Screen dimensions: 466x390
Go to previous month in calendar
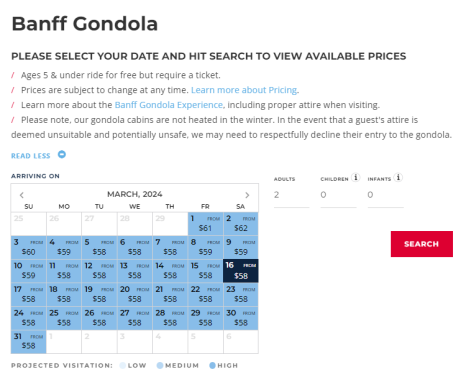[x=22, y=195]
